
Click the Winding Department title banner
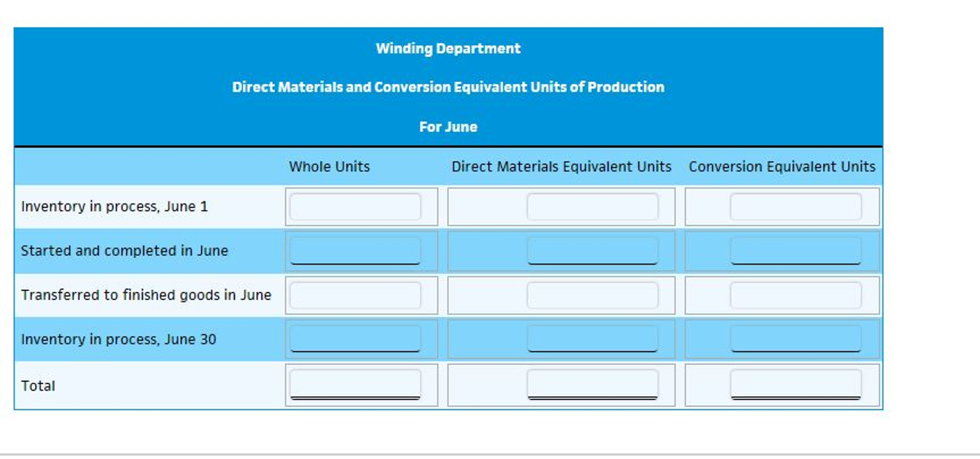[449, 48]
